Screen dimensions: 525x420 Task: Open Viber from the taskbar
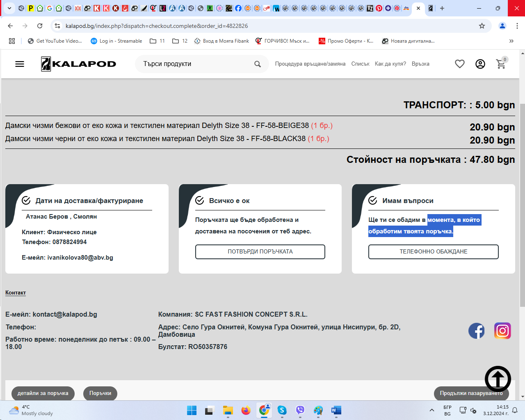pyautogui.click(x=300, y=410)
